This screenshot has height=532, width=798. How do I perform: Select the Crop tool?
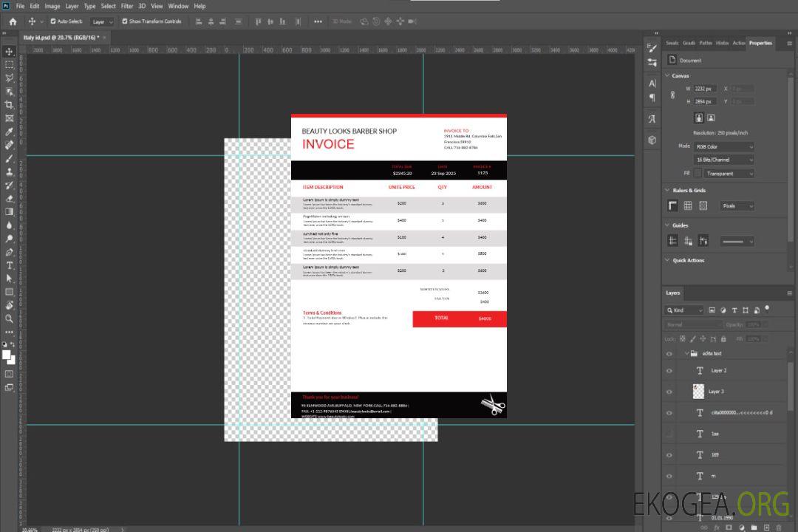point(9,105)
